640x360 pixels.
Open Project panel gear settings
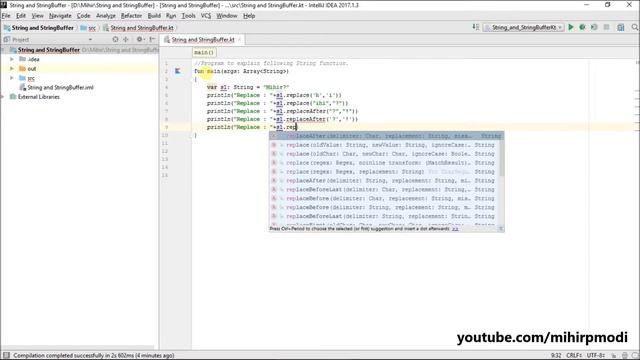coord(140,40)
